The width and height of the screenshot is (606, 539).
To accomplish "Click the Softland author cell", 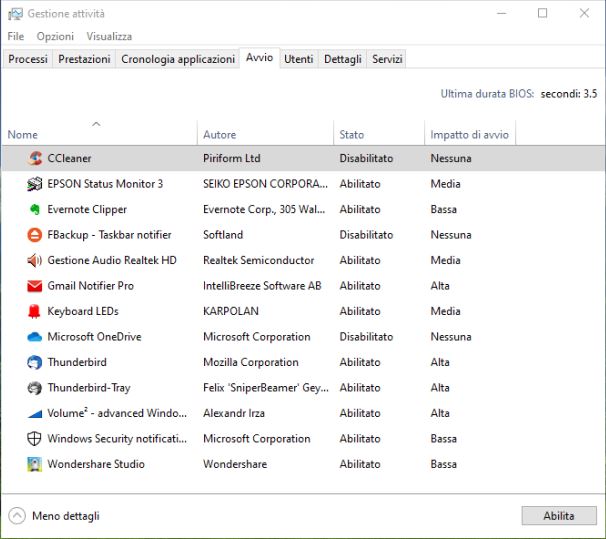I will pos(223,235).
